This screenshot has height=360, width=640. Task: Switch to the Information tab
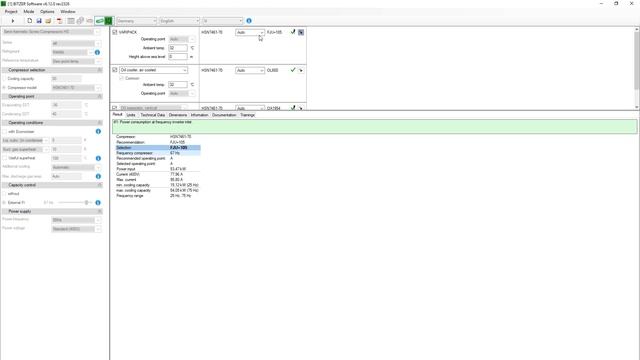(x=199, y=115)
